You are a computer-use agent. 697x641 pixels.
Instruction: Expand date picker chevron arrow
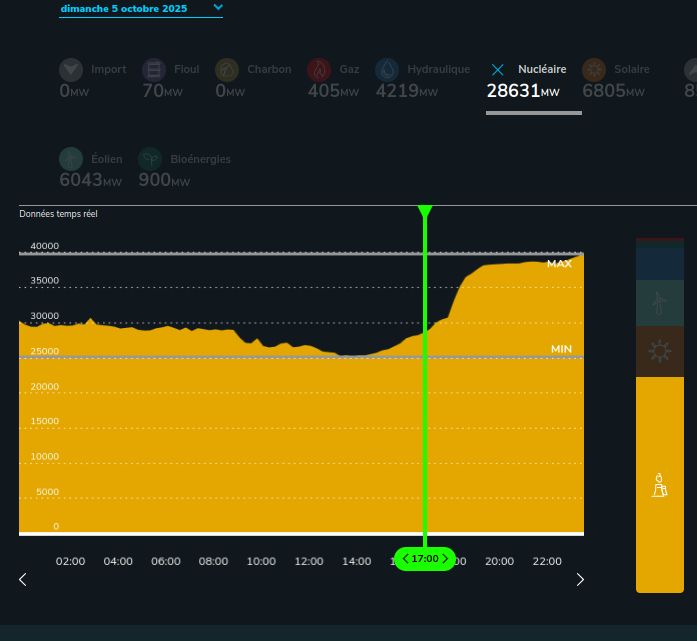click(218, 7)
